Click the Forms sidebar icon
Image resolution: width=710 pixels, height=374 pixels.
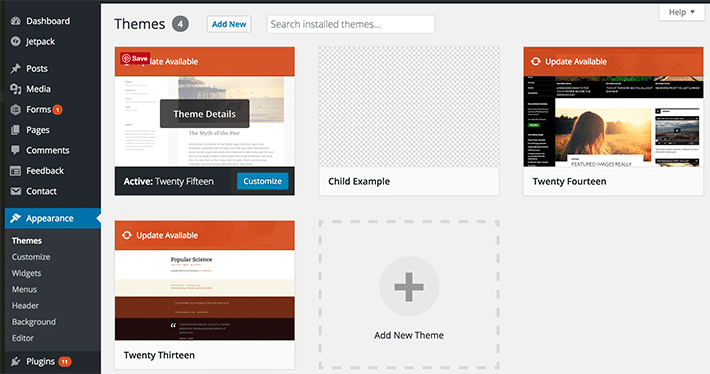coord(16,109)
